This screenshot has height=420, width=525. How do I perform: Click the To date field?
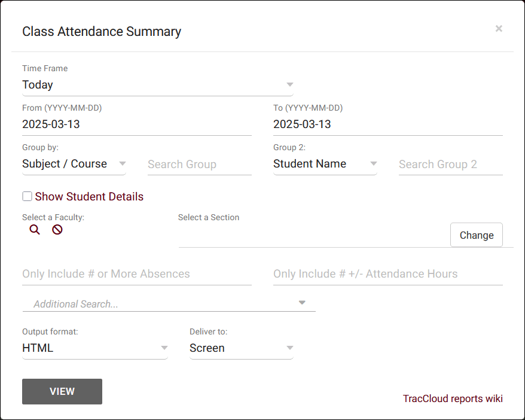click(x=387, y=124)
